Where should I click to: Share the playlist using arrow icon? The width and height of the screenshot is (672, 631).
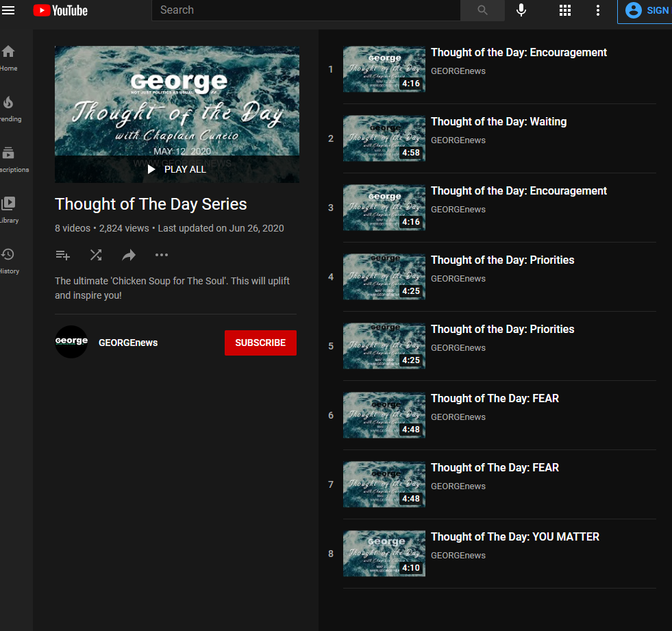[129, 255]
